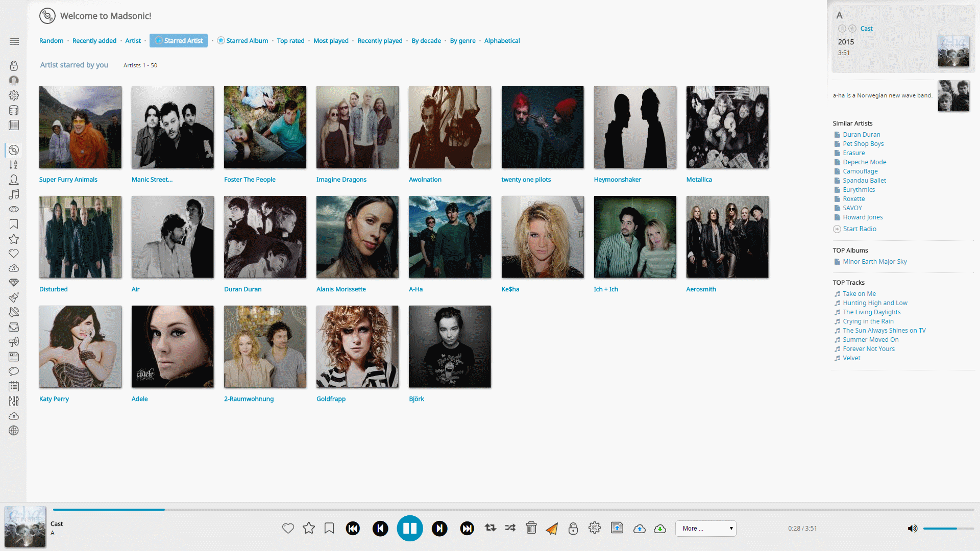Select the By genre tab

pyautogui.click(x=462, y=41)
